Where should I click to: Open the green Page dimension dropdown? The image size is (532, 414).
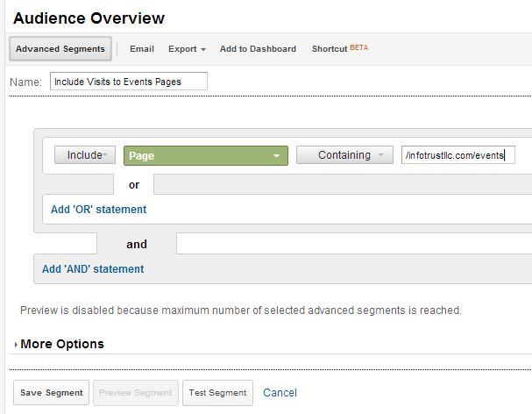(x=205, y=155)
